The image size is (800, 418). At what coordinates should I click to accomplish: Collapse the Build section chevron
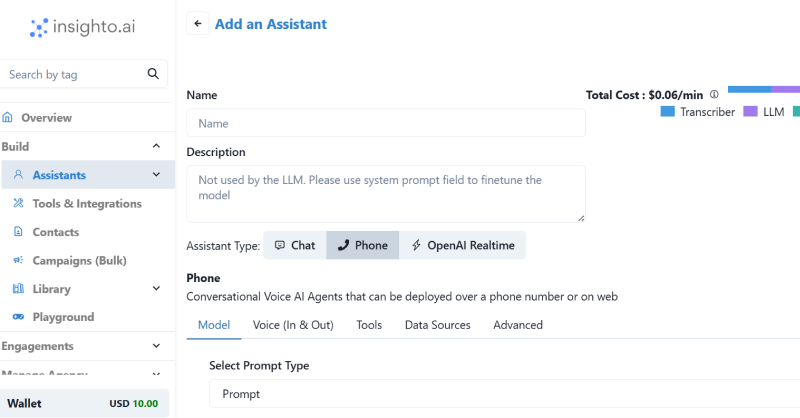point(156,147)
